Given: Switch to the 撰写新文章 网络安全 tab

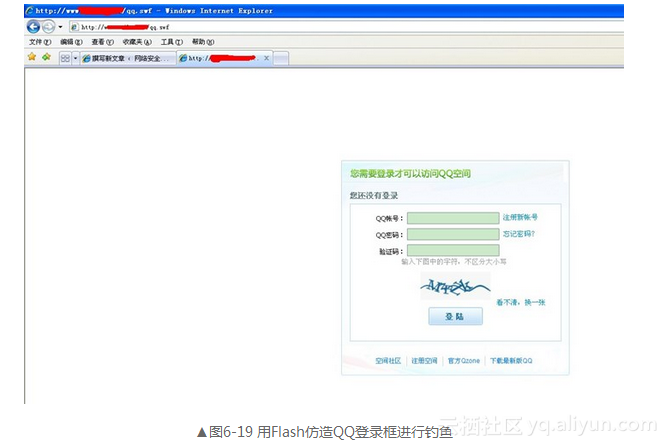Looking at the screenshot, I should (128, 58).
